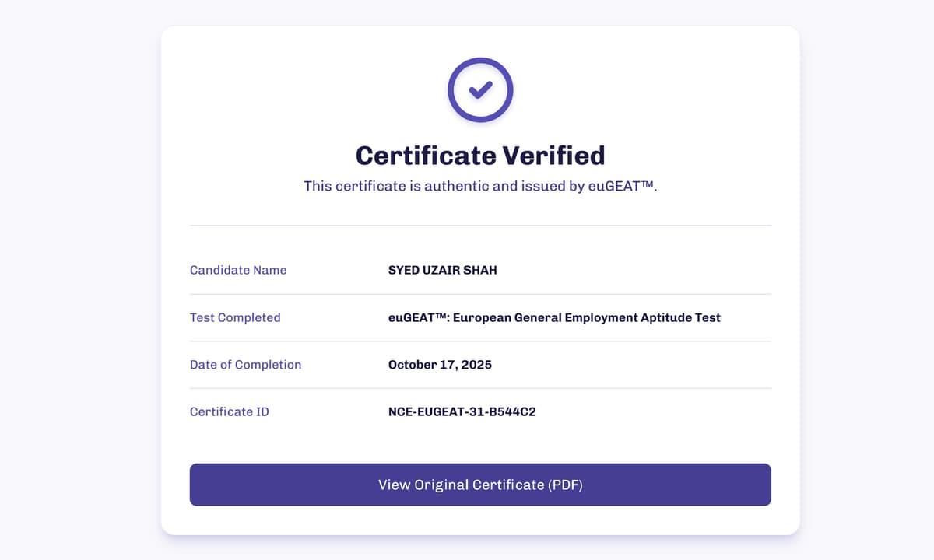Select the circular check badge above the heading
The width and height of the screenshot is (934, 560).
pyautogui.click(x=480, y=89)
